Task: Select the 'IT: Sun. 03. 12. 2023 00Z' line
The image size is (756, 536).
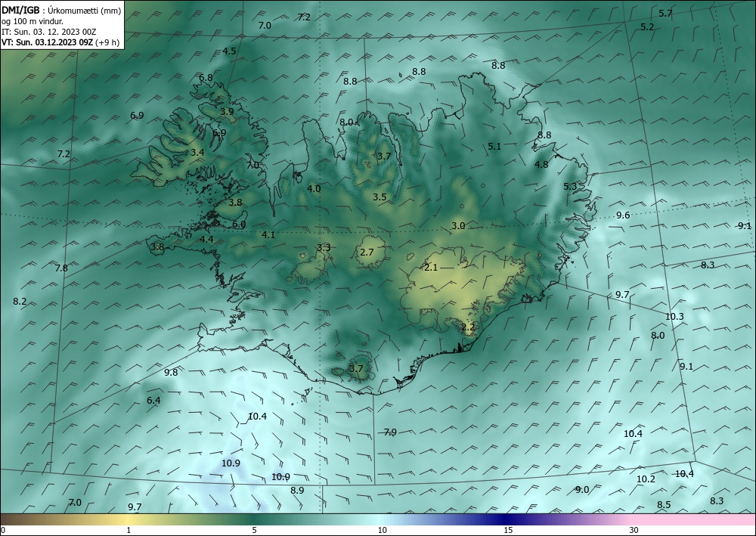Action: click(48, 32)
